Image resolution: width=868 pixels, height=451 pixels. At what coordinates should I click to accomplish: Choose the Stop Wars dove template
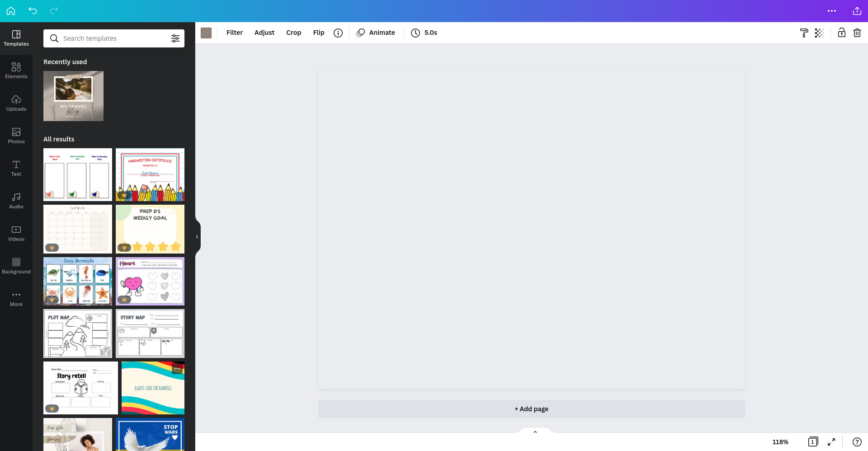150,435
